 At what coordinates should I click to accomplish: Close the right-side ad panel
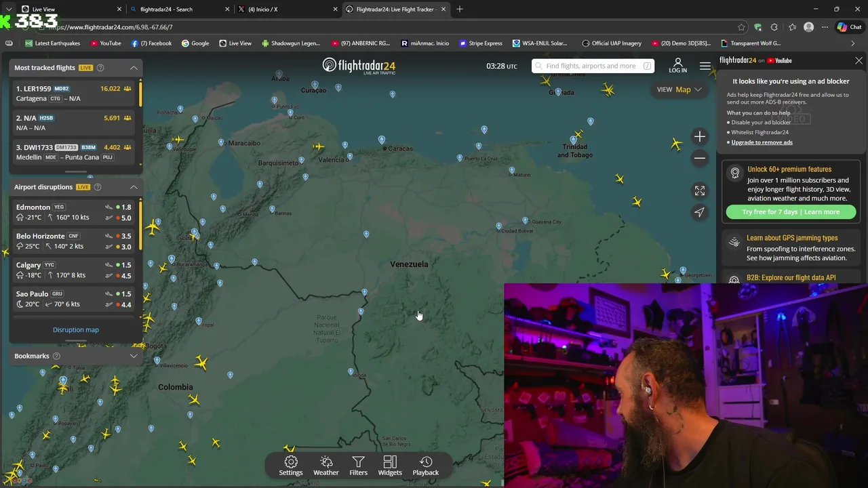[x=859, y=61]
